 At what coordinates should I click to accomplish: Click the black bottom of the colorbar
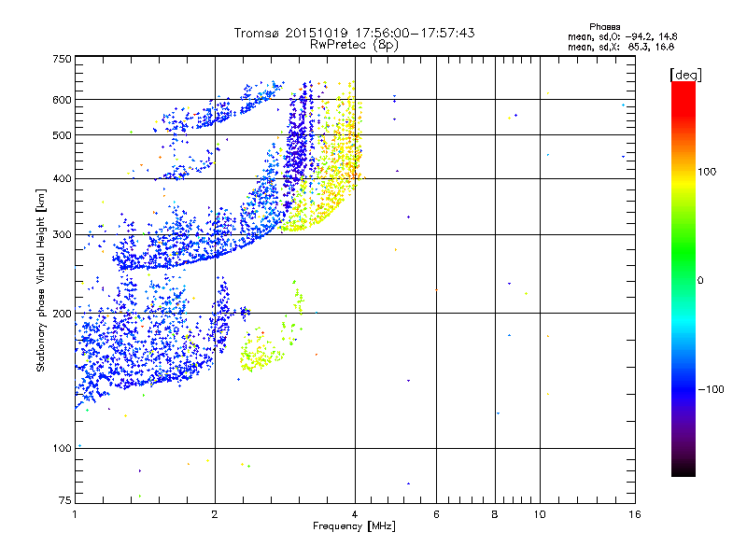pyautogui.click(x=684, y=469)
